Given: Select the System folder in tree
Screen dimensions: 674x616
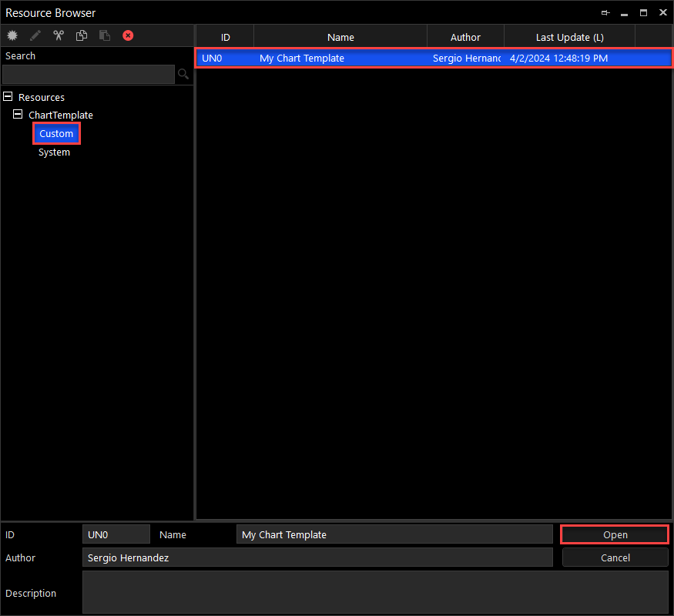Looking at the screenshot, I should (x=54, y=152).
